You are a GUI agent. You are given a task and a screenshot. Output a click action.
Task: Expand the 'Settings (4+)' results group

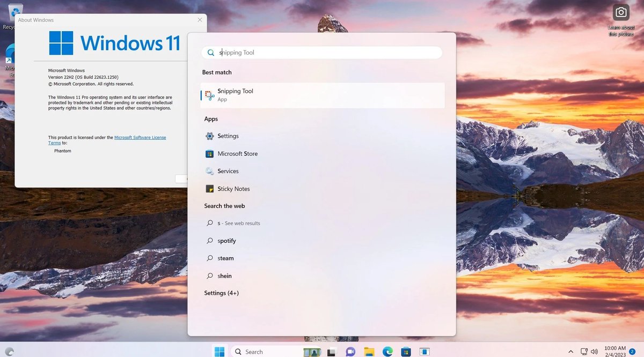221,293
